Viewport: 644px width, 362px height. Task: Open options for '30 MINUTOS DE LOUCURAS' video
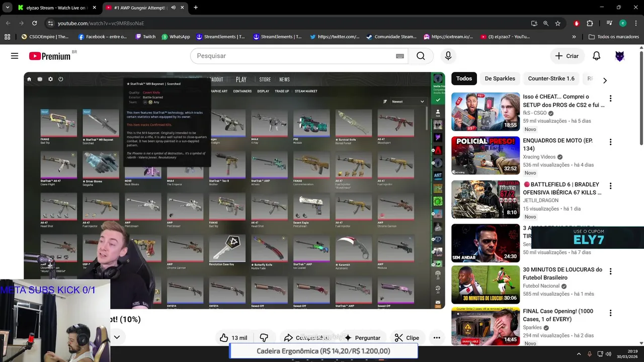tap(610, 271)
